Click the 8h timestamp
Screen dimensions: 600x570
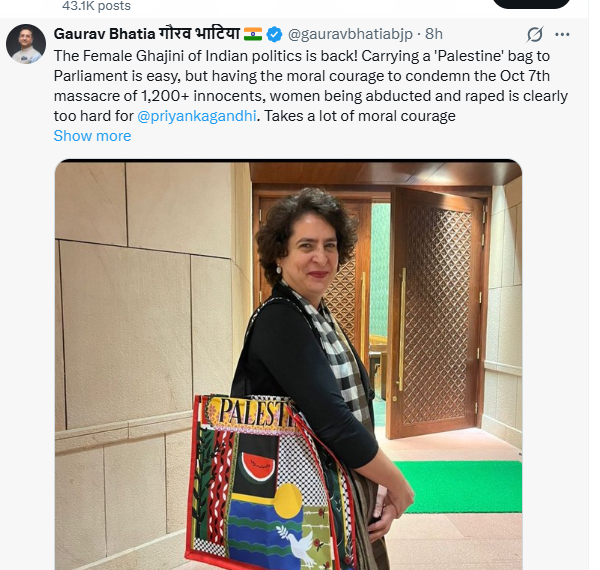pyautogui.click(x=434, y=34)
